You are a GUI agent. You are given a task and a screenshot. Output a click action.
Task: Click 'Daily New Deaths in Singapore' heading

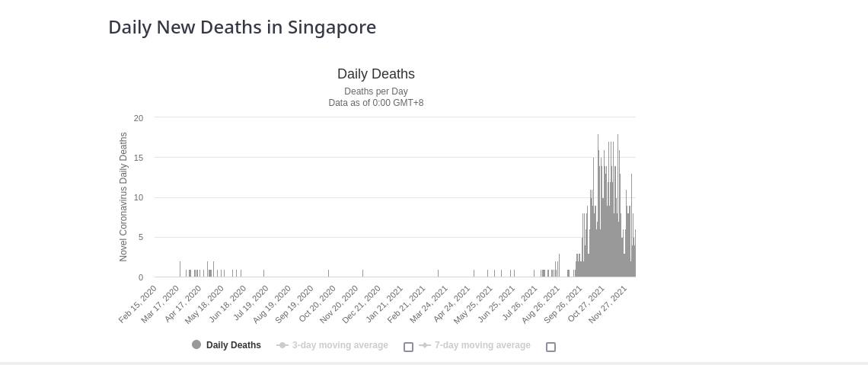tap(242, 27)
